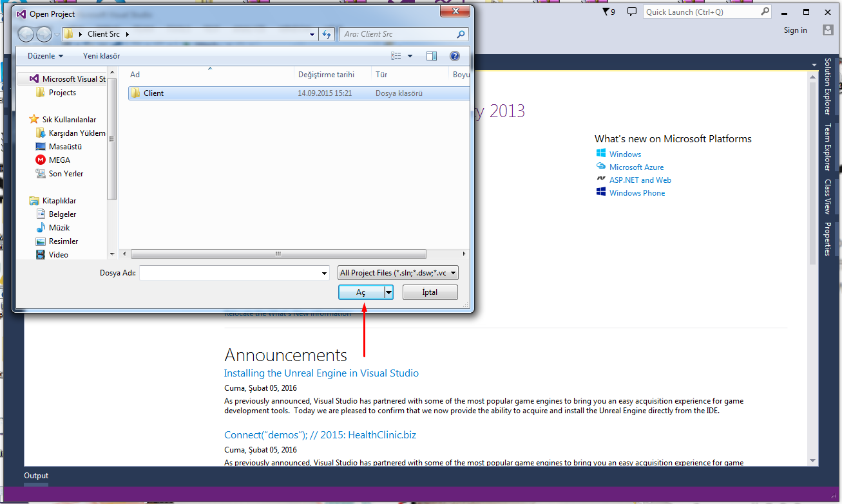
Task: Select Karşıdan Yüklemeler in favorites
Action: (x=70, y=133)
